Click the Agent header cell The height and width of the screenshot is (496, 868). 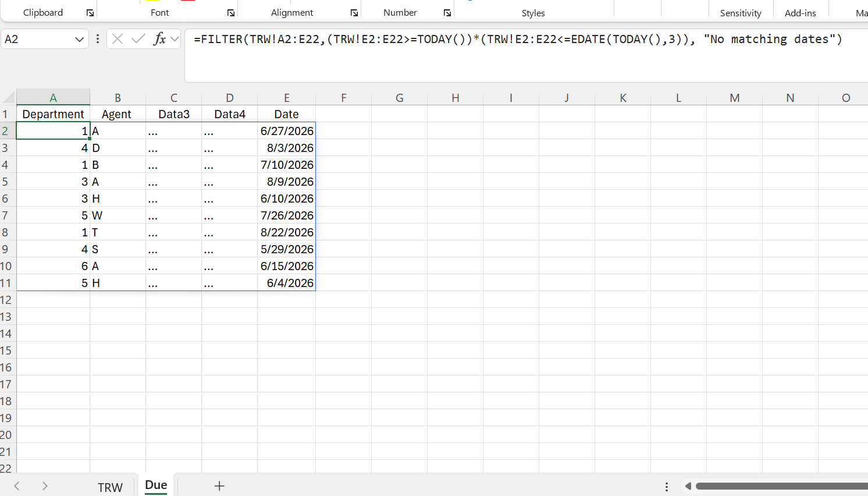click(x=118, y=114)
